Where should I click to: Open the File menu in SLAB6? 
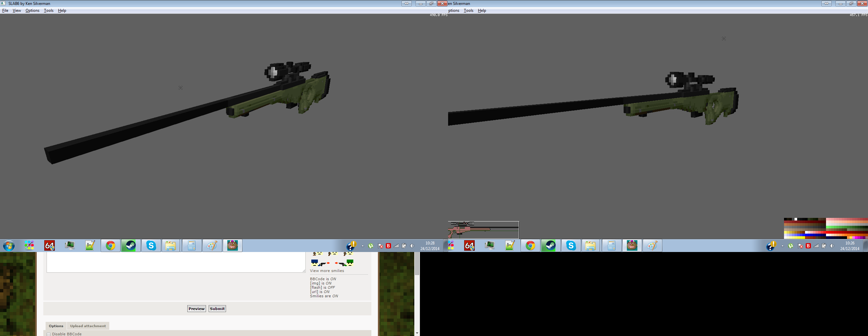pos(5,10)
